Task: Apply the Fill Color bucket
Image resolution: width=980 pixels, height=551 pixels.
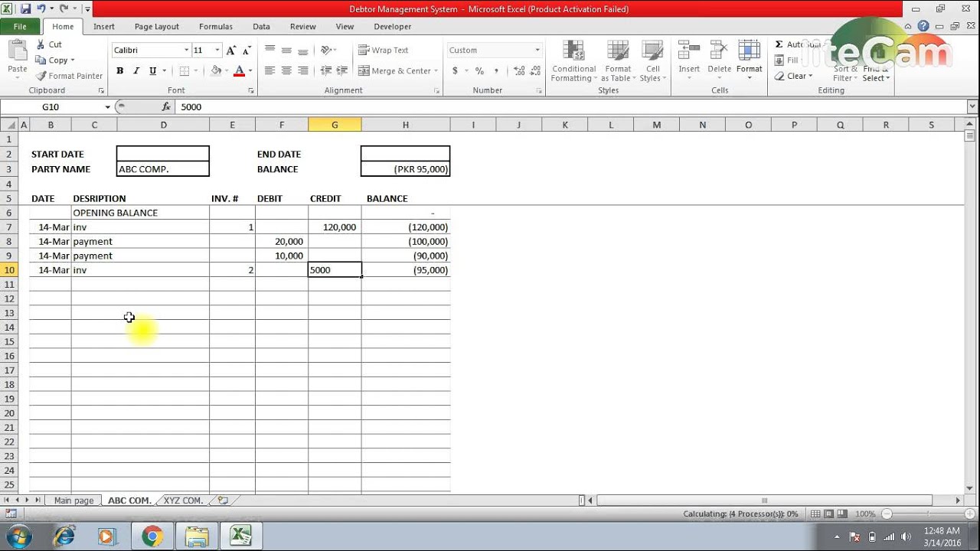Action: (216, 71)
